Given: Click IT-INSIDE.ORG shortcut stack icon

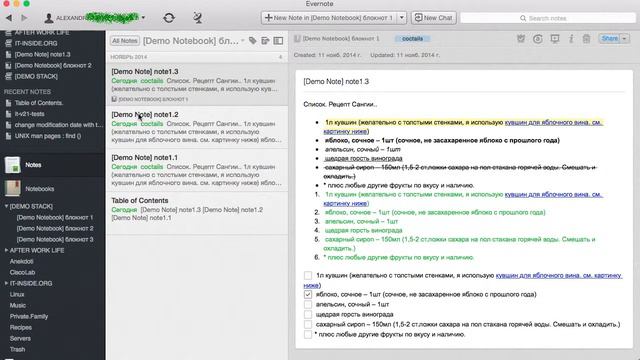Looking at the screenshot, I should point(8,43).
